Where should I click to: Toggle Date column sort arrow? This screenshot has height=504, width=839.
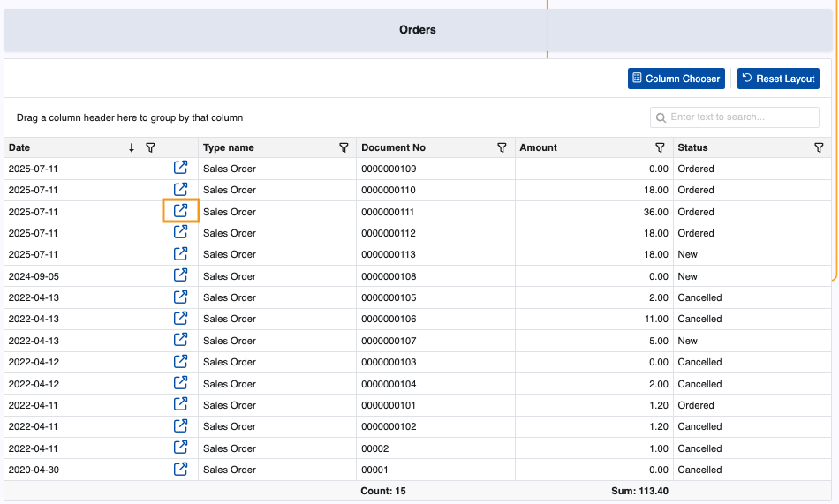pyautogui.click(x=132, y=147)
